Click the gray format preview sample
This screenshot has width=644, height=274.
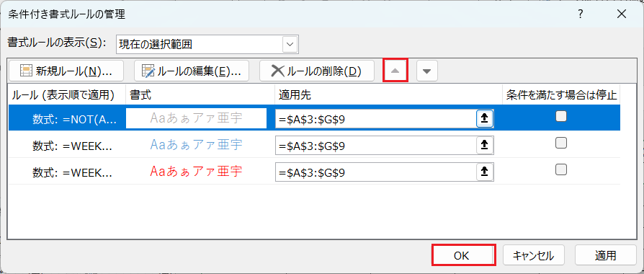[x=197, y=118]
